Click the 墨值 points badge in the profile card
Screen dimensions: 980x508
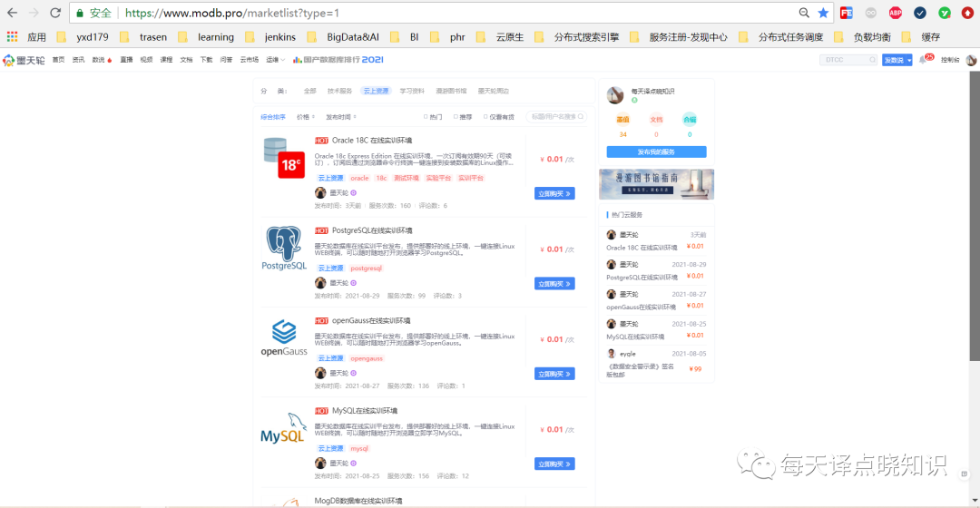pyautogui.click(x=622, y=120)
